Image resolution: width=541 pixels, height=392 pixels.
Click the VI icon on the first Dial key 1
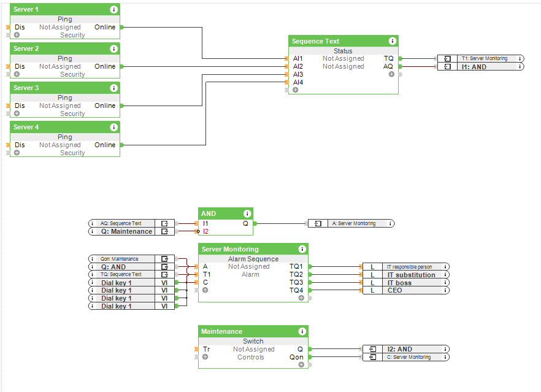tap(164, 282)
